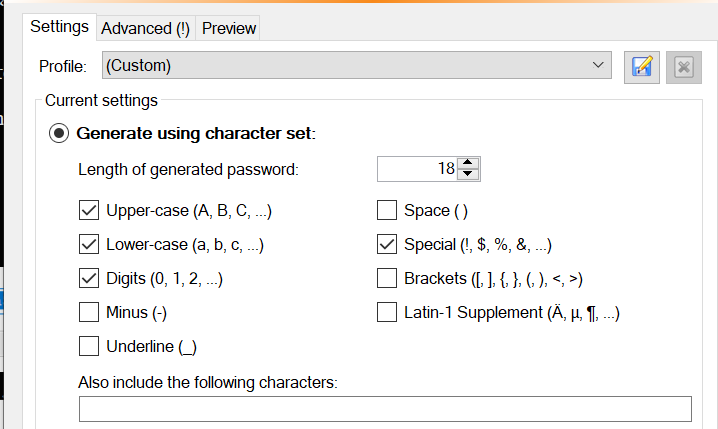718x429 pixels.
Task: Open the Profile dropdown list
Action: 357,65
